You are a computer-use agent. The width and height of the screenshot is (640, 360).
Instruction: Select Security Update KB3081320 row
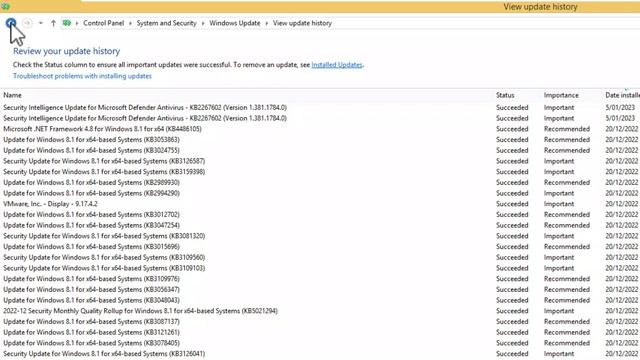tap(320, 236)
